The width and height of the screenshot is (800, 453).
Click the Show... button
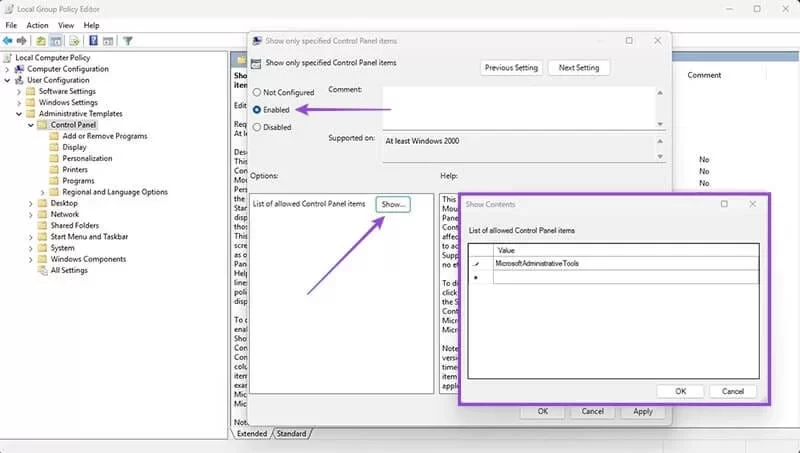coord(393,203)
